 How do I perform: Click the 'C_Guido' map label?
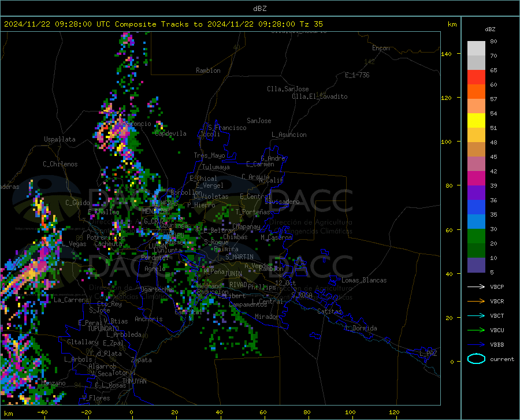click(x=77, y=203)
